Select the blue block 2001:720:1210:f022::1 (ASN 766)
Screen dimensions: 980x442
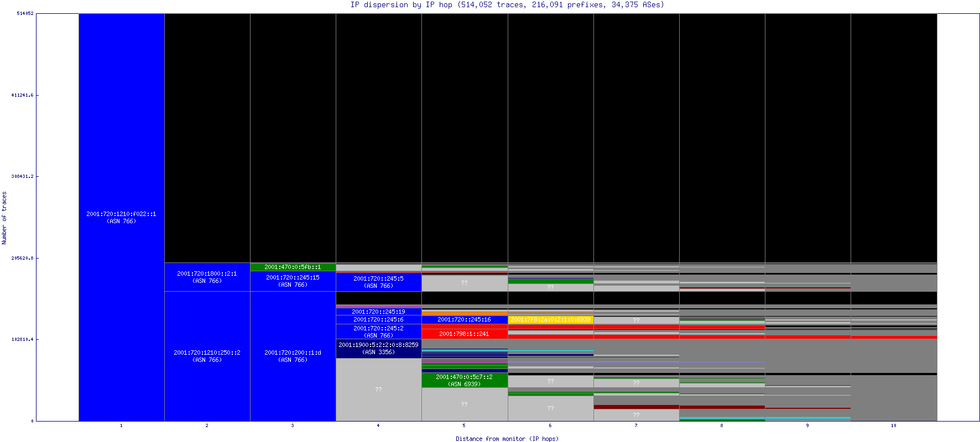(x=122, y=217)
